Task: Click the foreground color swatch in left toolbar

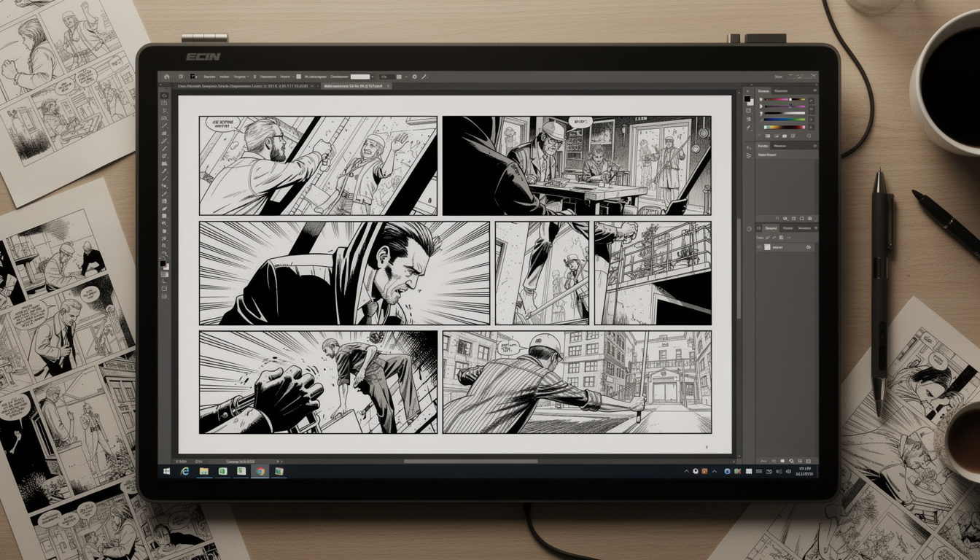Action: 163,263
